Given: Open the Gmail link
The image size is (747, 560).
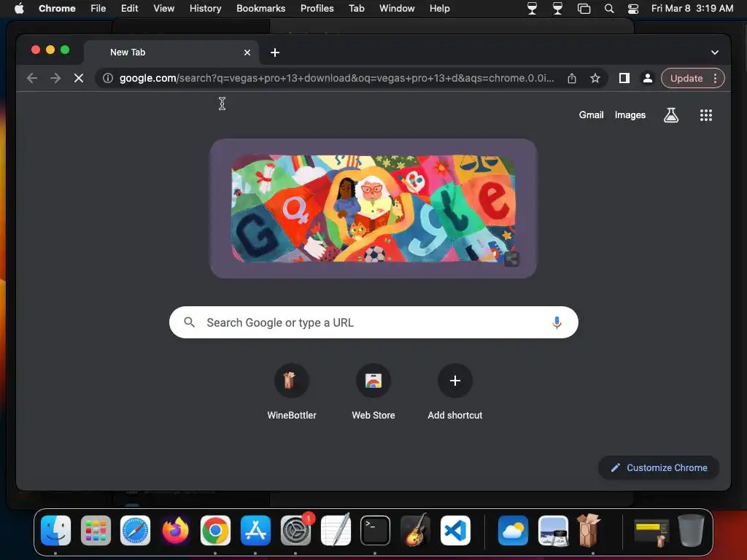Looking at the screenshot, I should 591,114.
